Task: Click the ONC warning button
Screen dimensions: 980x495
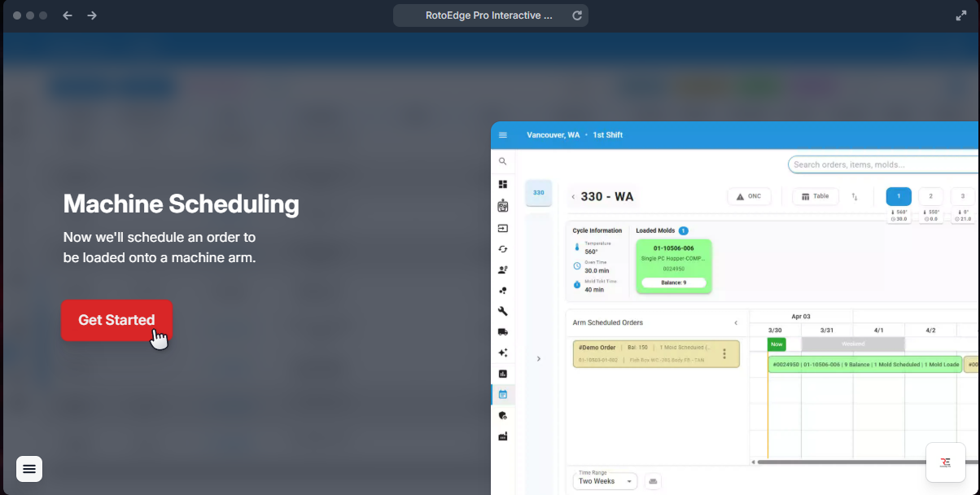Action: [x=748, y=197]
